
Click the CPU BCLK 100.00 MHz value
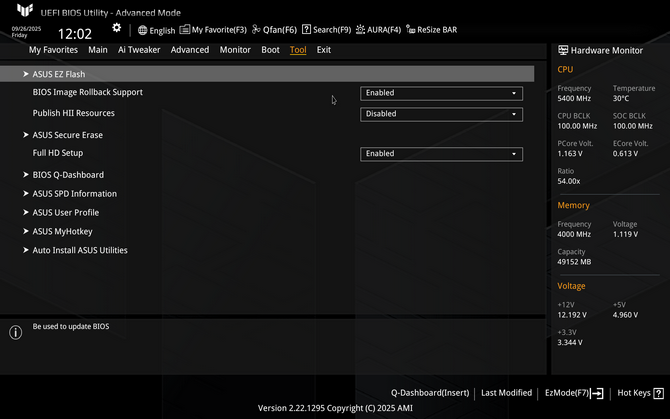click(577, 126)
